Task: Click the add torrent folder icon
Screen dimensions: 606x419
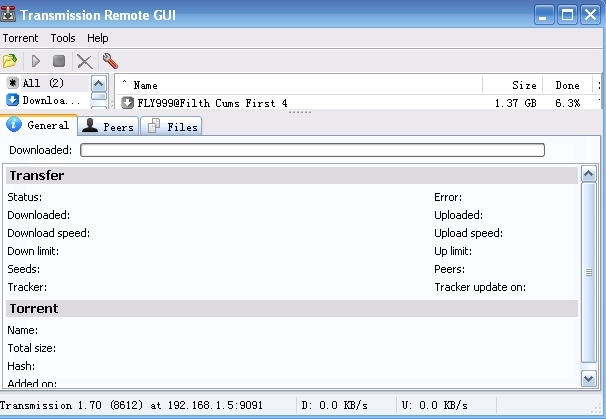Action: coord(10,61)
